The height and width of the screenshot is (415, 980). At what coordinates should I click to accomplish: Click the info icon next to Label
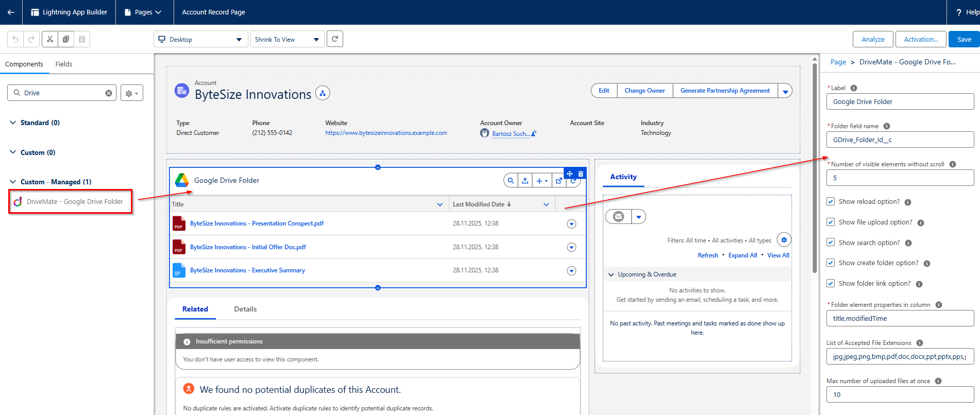tap(854, 88)
